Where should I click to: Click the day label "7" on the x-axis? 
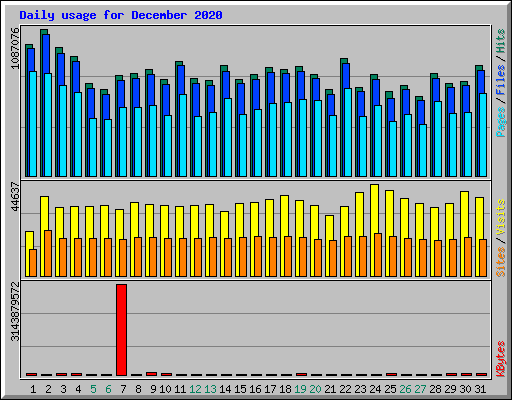click(x=123, y=389)
